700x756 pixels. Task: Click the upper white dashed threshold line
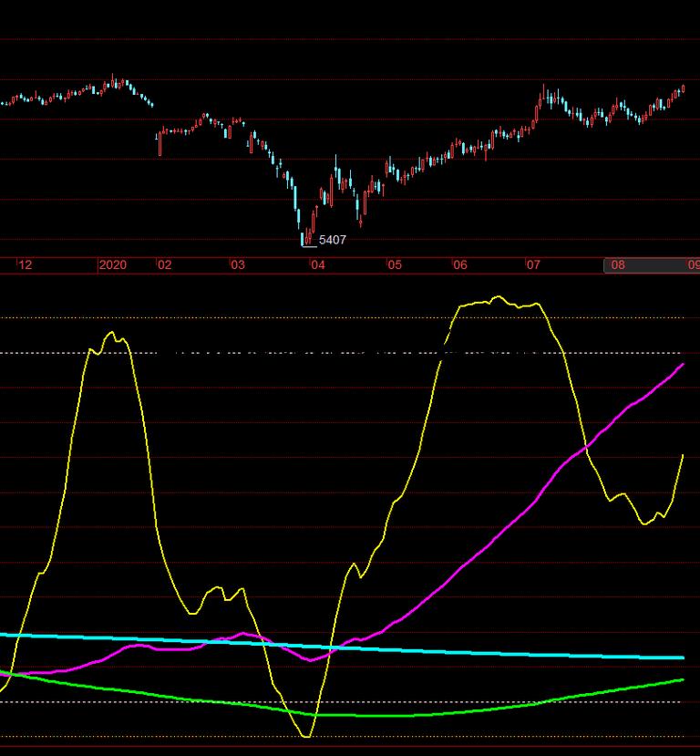(55, 352)
